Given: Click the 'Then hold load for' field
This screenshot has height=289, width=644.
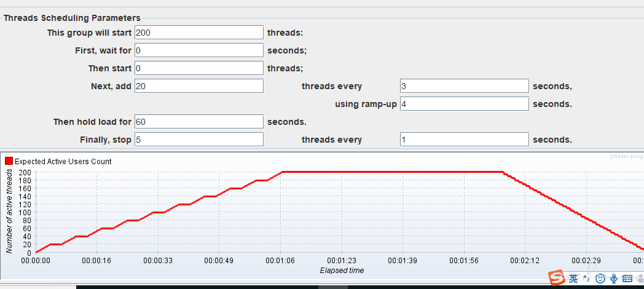Looking at the screenshot, I should point(198,122).
